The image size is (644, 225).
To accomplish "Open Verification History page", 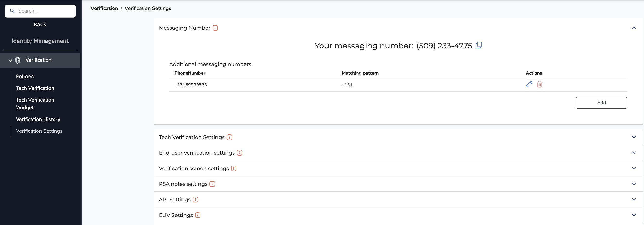I will 38,119.
